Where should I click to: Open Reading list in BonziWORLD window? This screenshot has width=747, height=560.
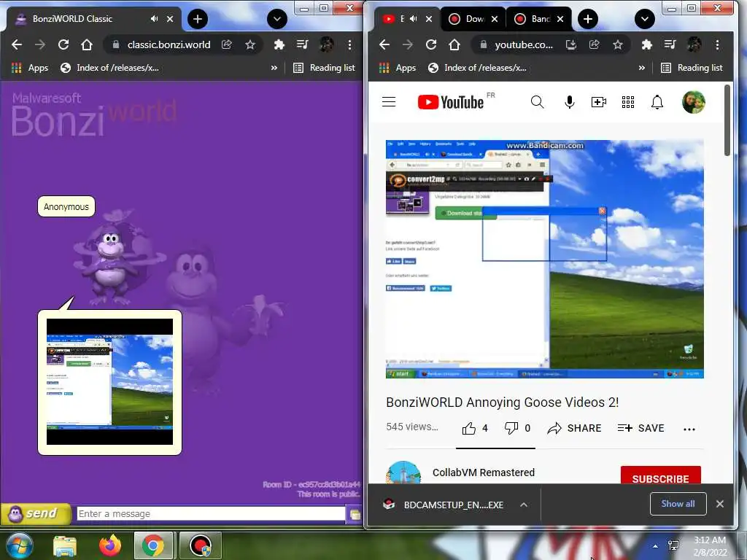(x=324, y=68)
